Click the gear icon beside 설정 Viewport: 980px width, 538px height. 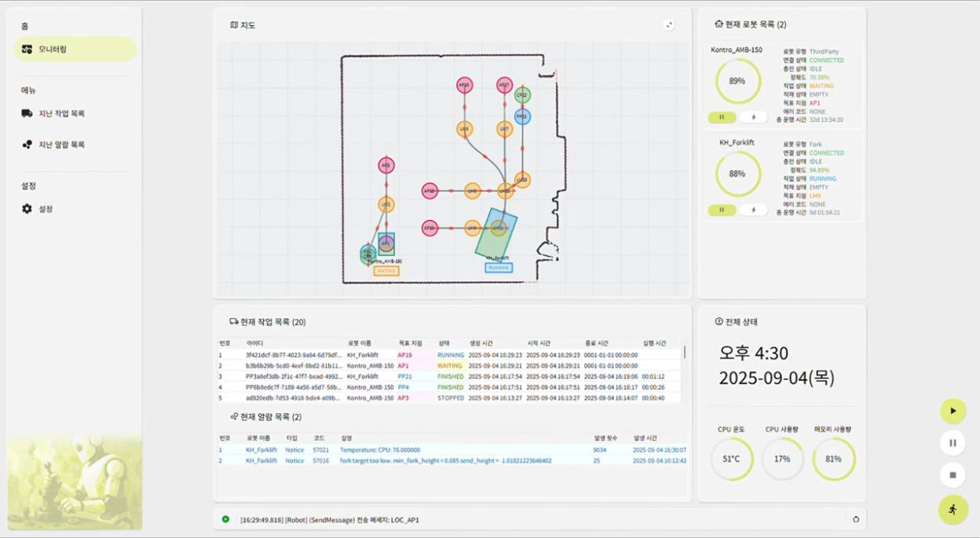(27, 209)
